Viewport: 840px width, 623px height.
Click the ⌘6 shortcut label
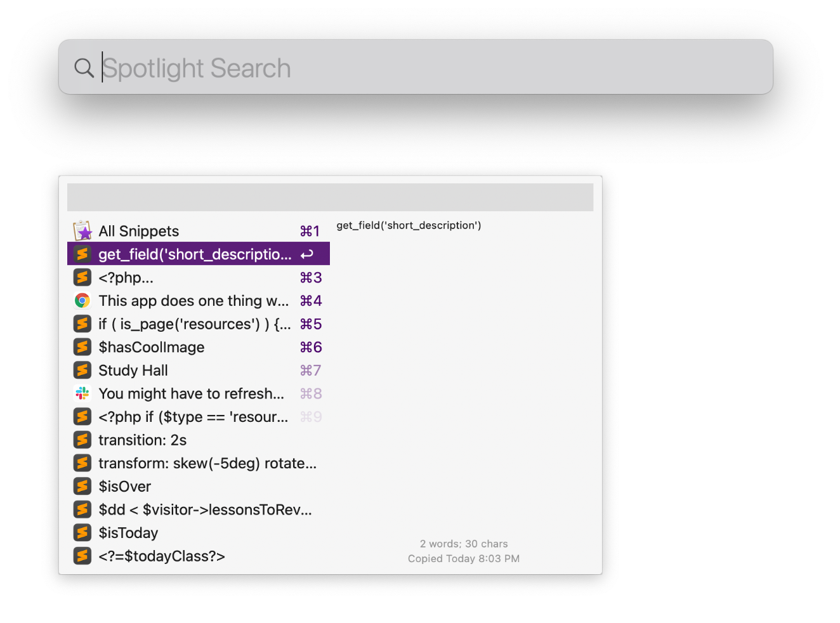click(x=311, y=347)
